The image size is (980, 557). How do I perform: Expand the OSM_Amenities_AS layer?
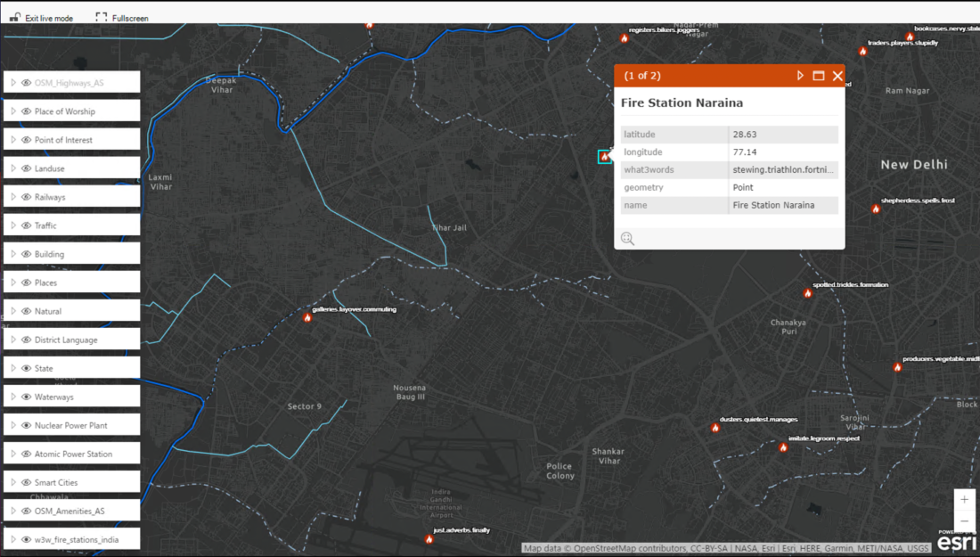pyautogui.click(x=13, y=511)
